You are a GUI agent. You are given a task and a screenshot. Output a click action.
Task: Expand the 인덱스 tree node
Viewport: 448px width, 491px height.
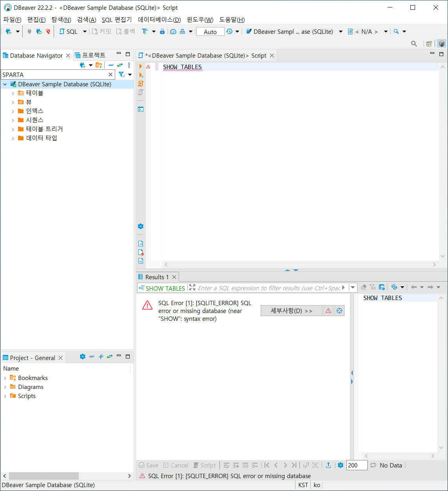(13, 111)
